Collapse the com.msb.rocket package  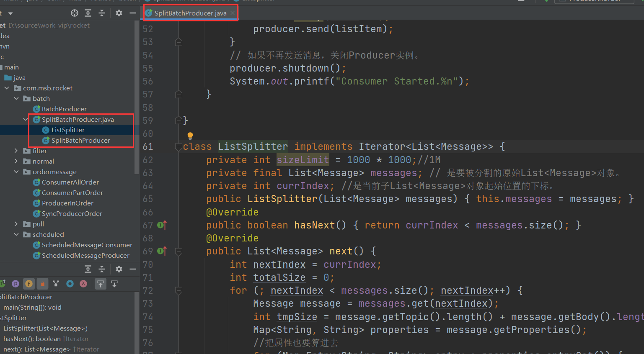[7, 88]
